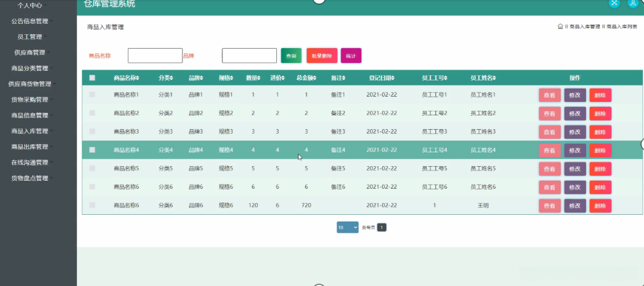Open 商品入库管理 in sidebar
The width and height of the screenshot is (644, 286).
[x=30, y=131]
